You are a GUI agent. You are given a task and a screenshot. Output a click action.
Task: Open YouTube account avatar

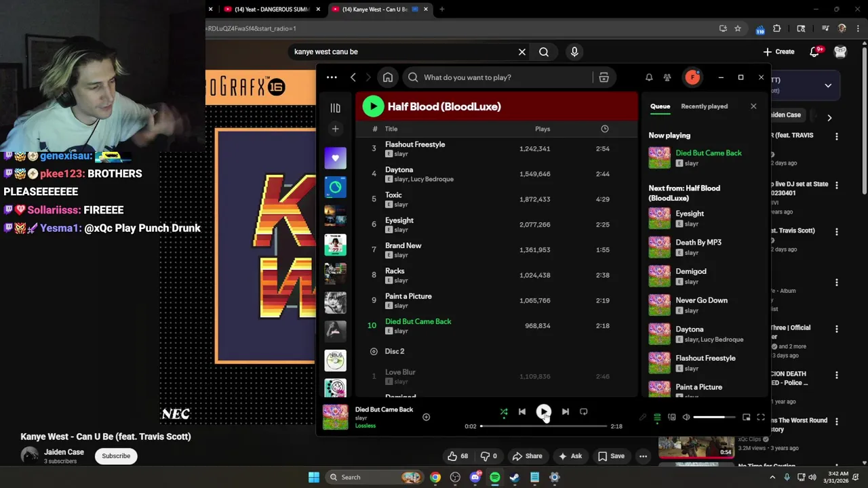(840, 52)
